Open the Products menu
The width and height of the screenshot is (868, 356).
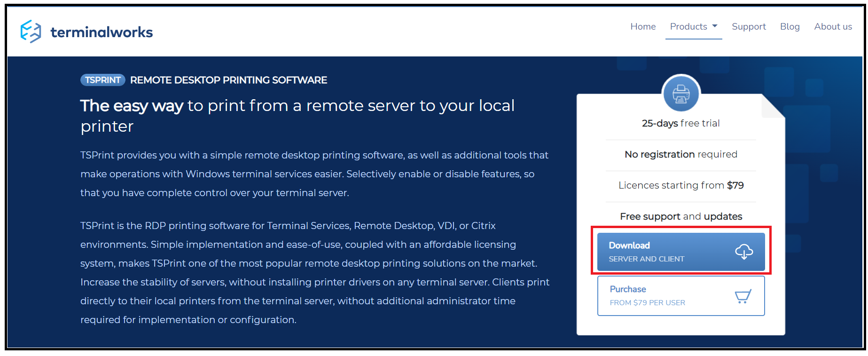click(x=693, y=26)
